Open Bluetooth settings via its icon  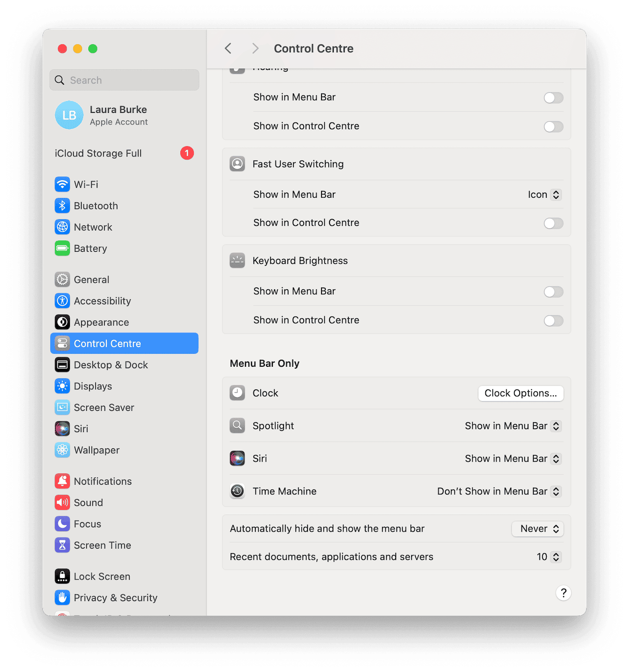(62, 206)
